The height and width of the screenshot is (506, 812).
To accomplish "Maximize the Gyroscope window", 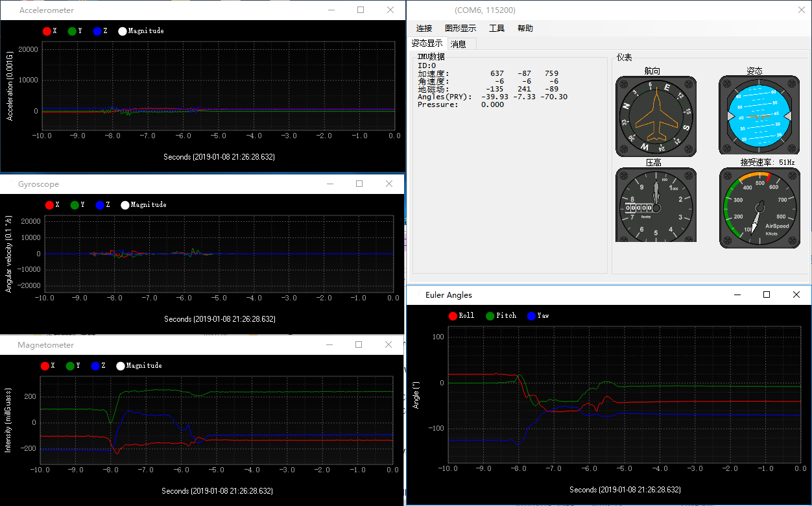I will pos(359,184).
